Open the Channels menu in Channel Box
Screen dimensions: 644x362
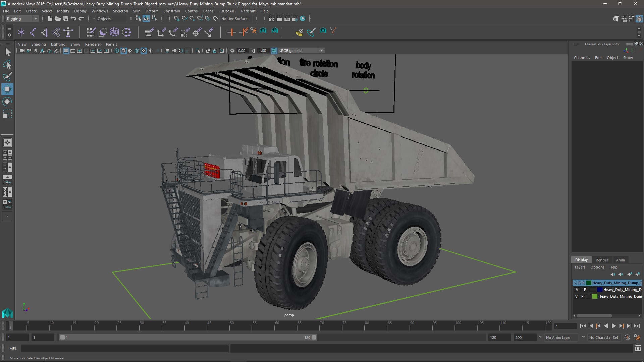(582, 58)
